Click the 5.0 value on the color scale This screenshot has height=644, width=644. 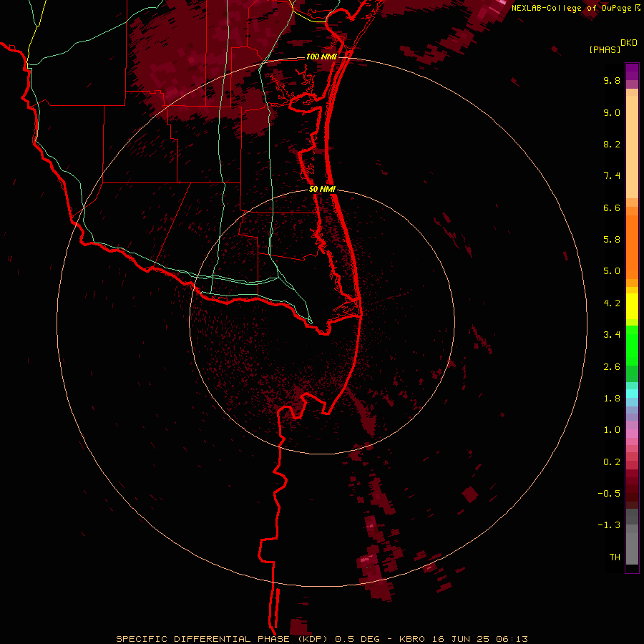(612, 271)
